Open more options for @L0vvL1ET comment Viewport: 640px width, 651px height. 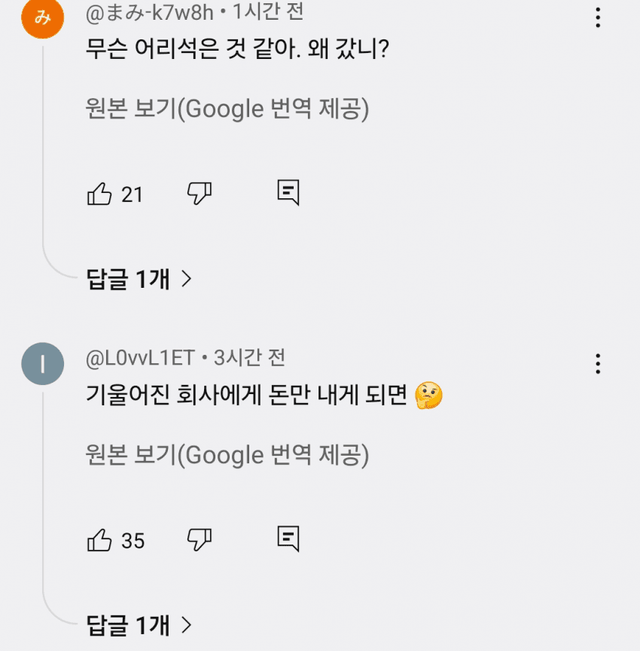pyautogui.click(x=598, y=363)
